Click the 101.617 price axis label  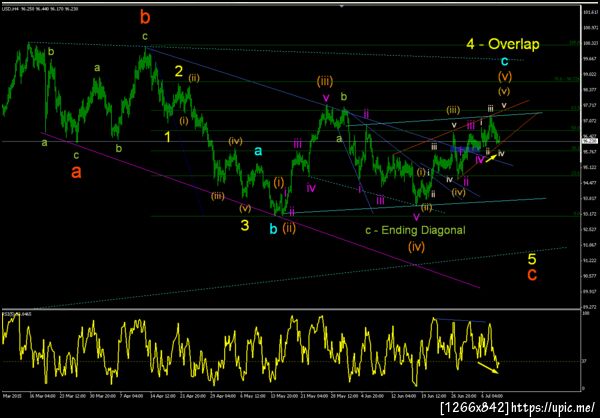coord(590,12)
